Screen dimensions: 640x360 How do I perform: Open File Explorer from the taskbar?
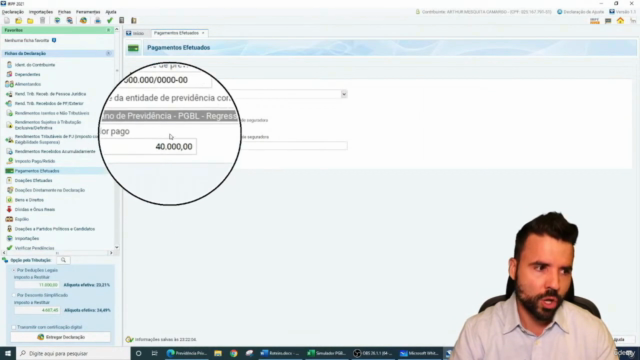click(x=218, y=353)
